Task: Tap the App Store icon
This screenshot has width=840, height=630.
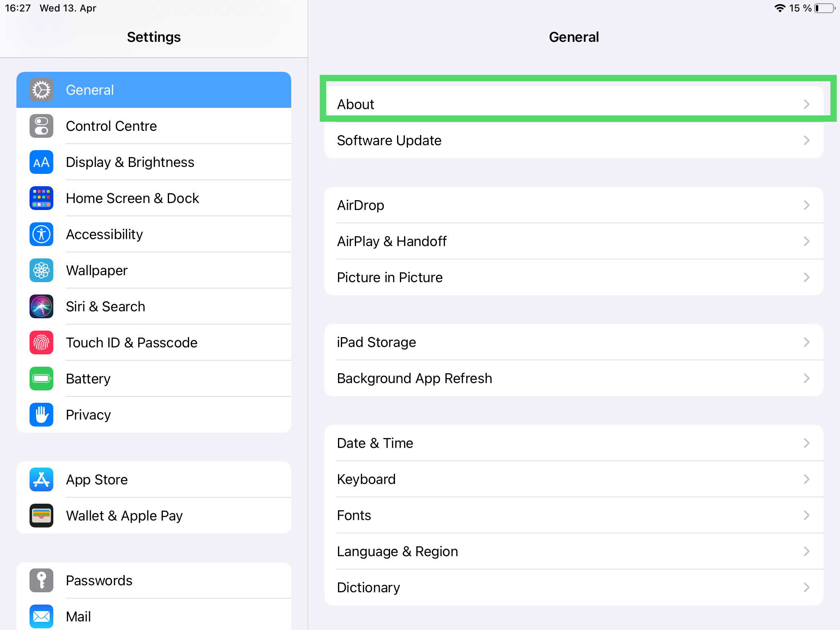Action: pos(41,479)
